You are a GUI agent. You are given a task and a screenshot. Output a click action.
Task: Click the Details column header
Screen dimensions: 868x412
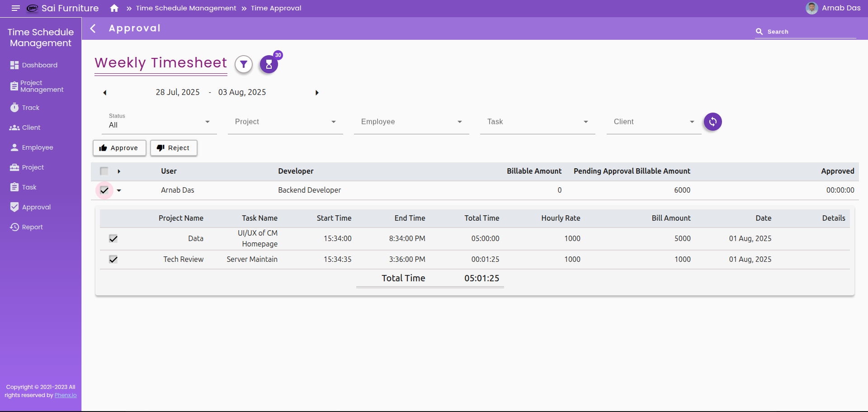[834, 218]
